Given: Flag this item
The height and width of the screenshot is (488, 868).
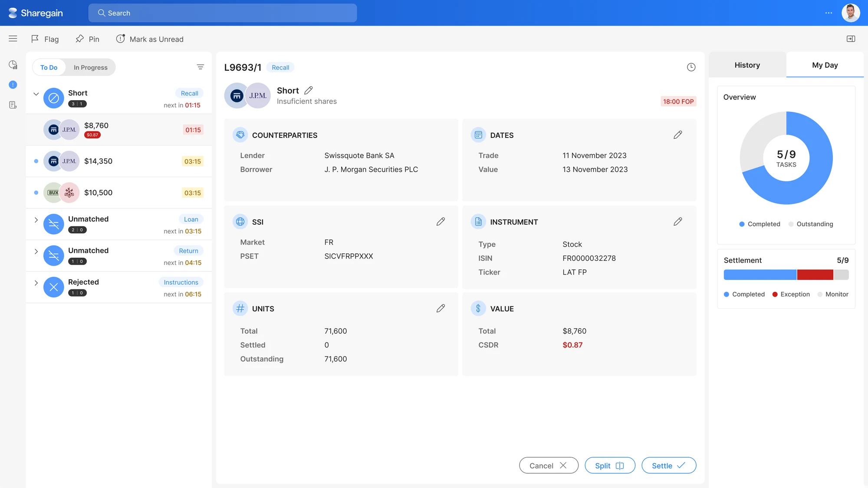Looking at the screenshot, I should coord(45,39).
